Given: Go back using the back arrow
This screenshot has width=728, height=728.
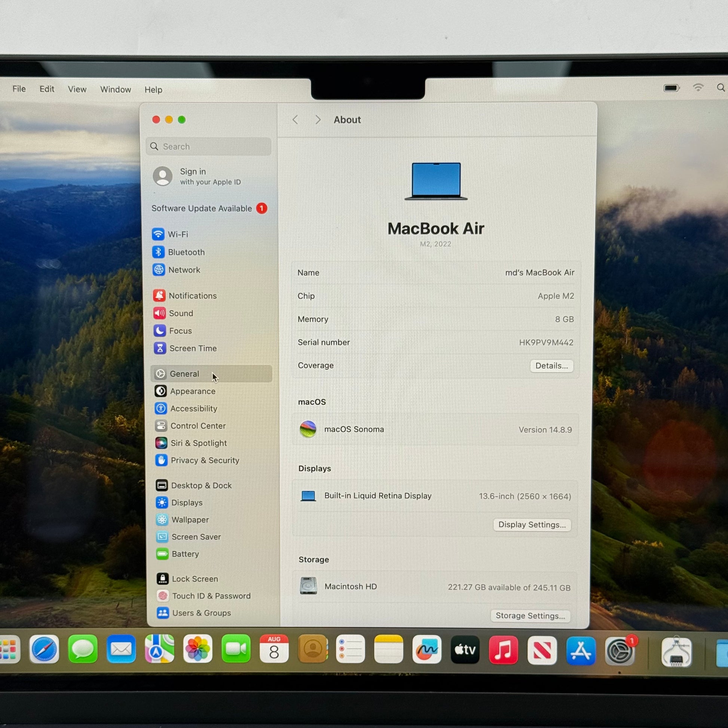Looking at the screenshot, I should [x=296, y=120].
